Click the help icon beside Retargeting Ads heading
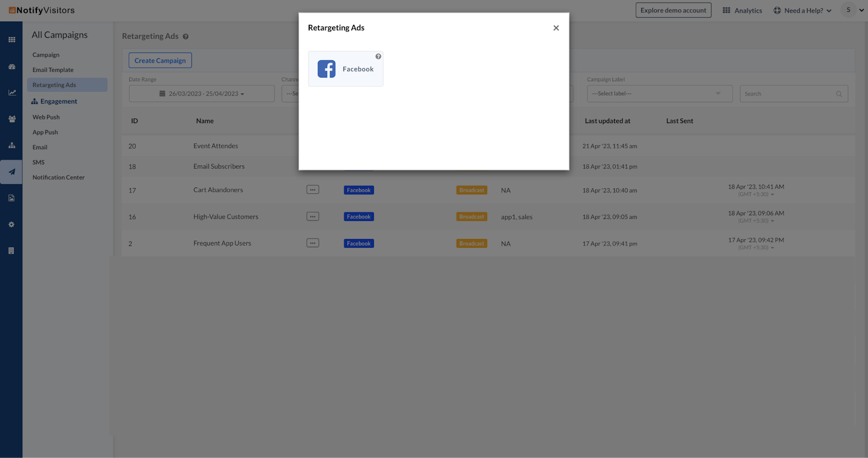The height and width of the screenshot is (458, 868). 186,37
